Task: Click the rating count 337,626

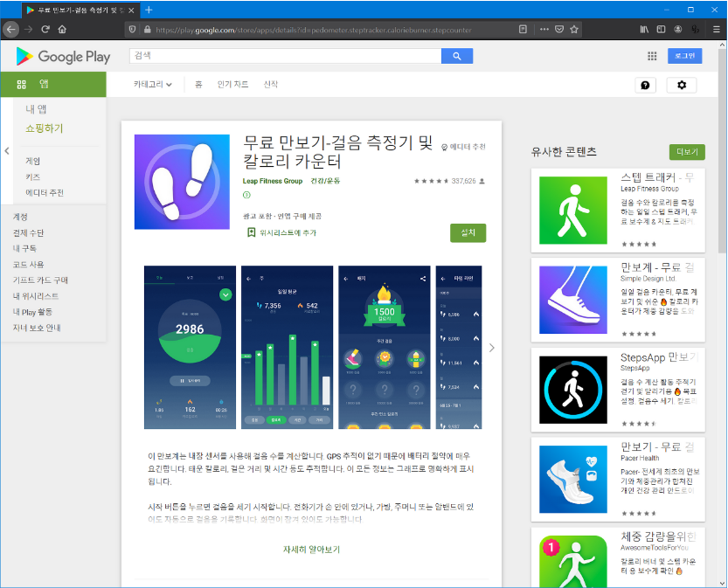Action: pyautogui.click(x=463, y=181)
